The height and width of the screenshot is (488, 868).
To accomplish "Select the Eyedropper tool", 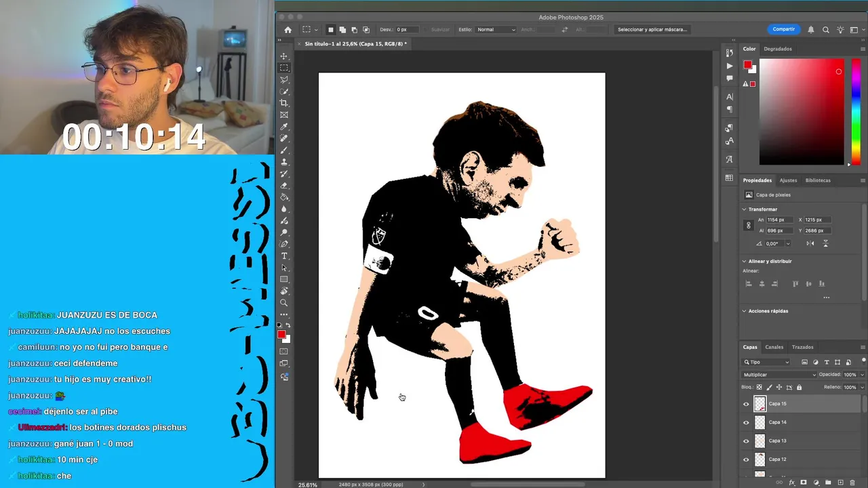I will point(284,127).
